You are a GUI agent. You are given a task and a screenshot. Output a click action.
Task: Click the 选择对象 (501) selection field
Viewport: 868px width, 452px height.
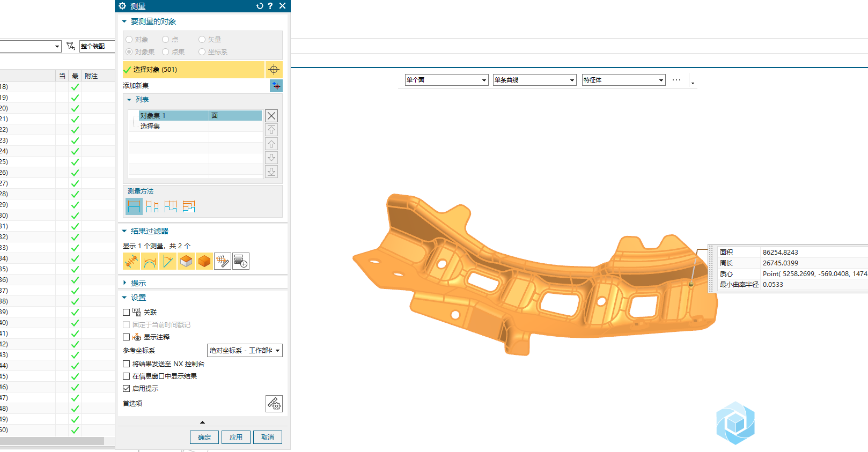tap(194, 69)
